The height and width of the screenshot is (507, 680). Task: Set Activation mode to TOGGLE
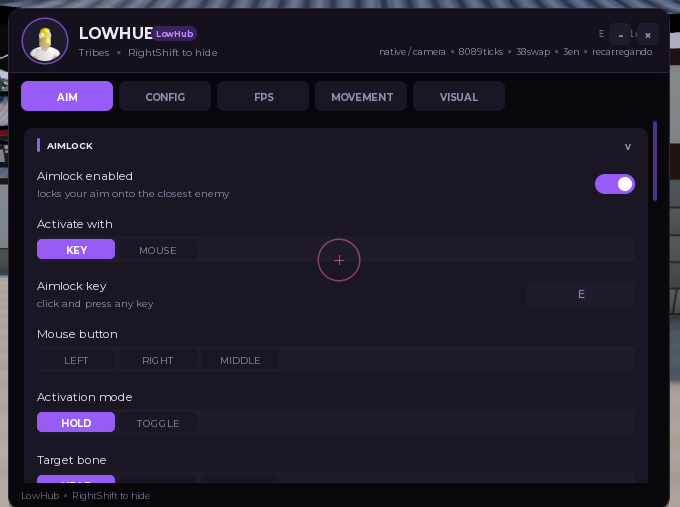(x=158, y=422)
